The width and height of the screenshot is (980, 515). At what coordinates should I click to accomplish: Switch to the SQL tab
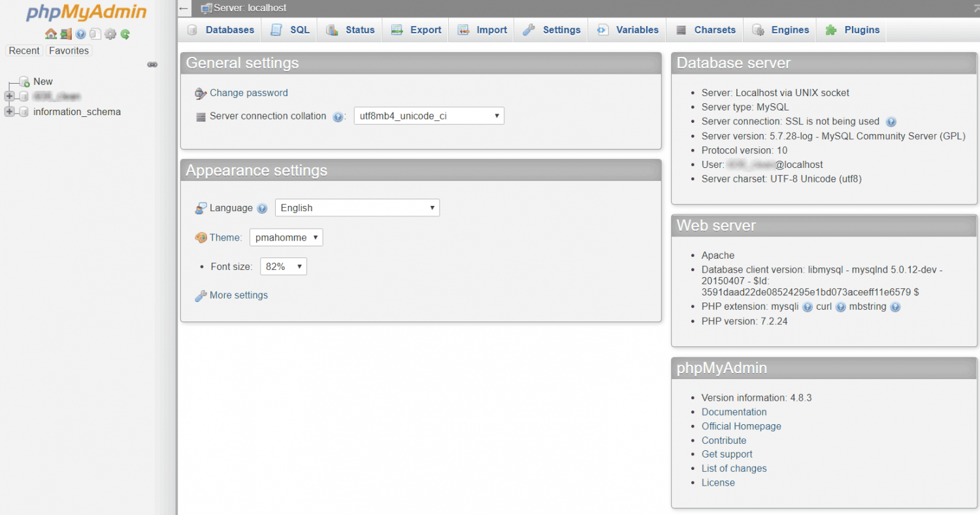pyautogui.click(x=290, y=30)
